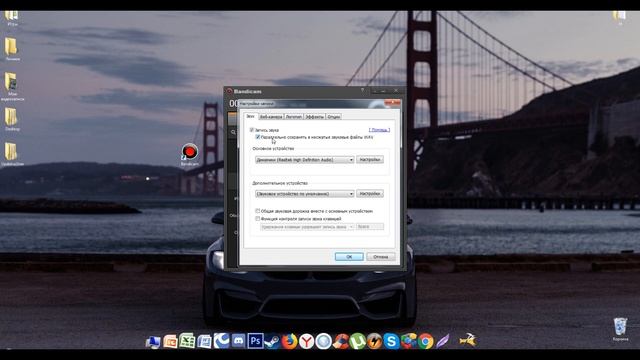The height and width of the screenshot is (360, 640).
Task: Open the main device Динамики Realtek dropdown
Action: coord(304,160)
